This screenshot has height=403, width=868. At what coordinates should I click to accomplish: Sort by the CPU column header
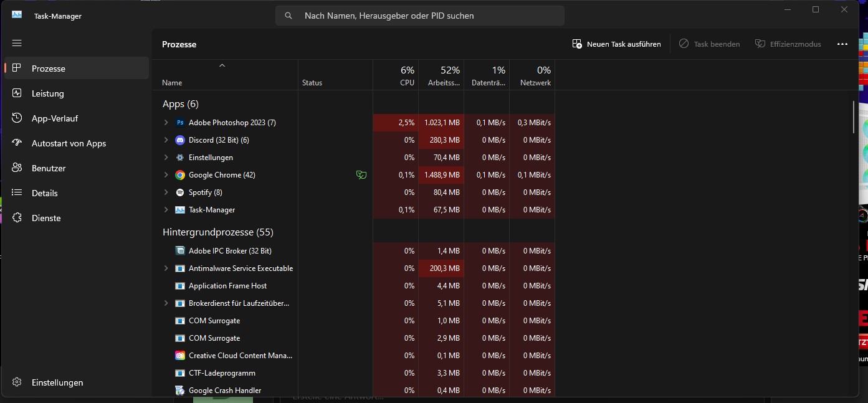pos(396,75)
